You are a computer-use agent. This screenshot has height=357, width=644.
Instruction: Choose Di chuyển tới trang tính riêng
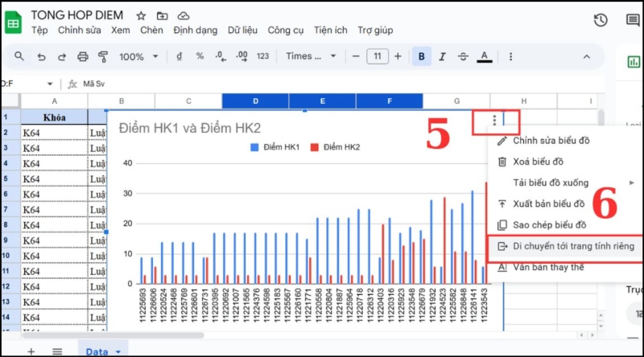566,246
